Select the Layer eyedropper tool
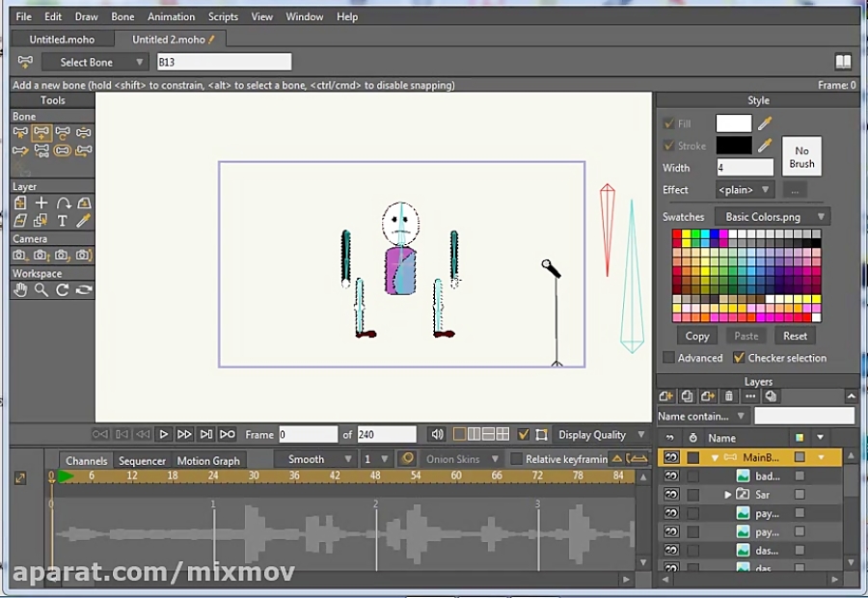The image size is (868, 598). pos(84,221)
